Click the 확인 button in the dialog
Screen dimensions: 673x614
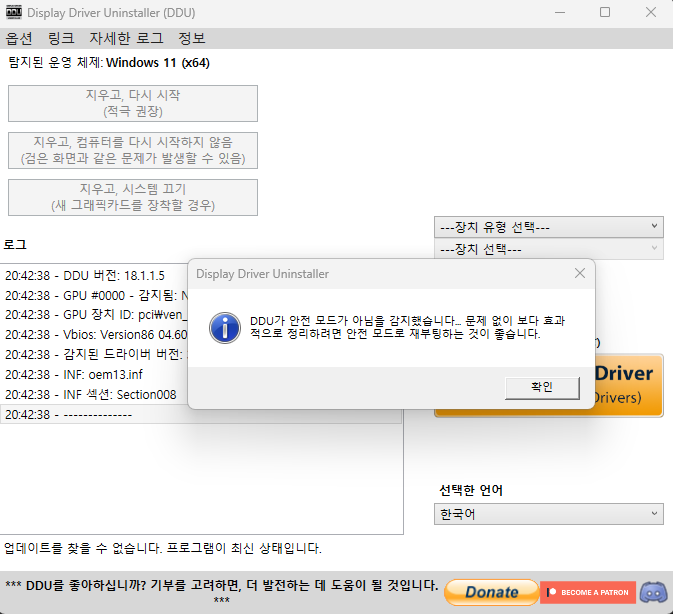coord(542,388)
